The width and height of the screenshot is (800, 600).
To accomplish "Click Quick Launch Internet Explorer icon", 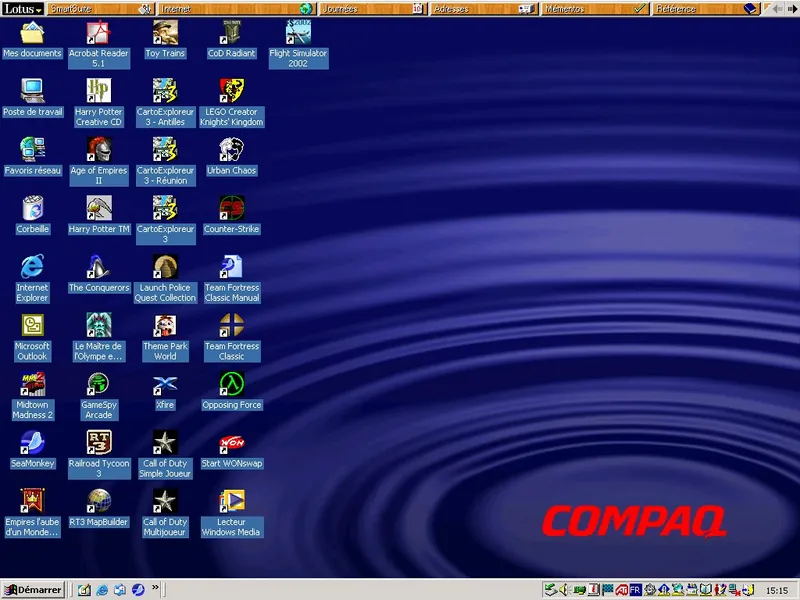I will point(102,590).
